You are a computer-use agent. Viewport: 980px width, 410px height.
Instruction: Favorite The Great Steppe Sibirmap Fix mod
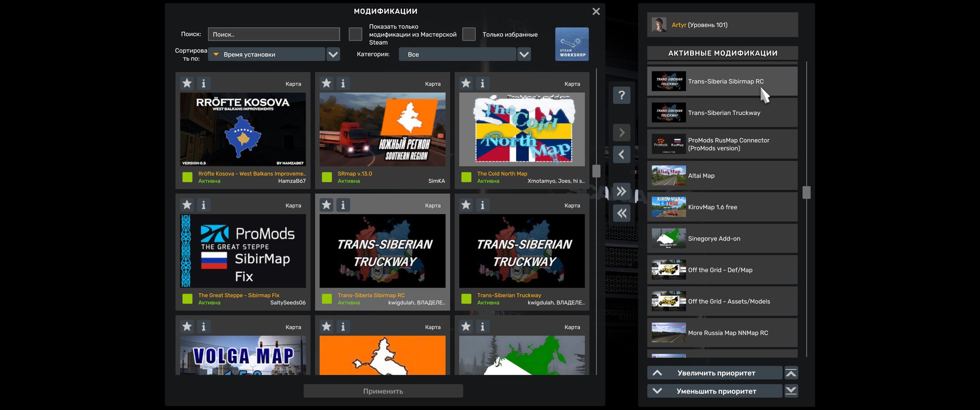pos(187,205)
